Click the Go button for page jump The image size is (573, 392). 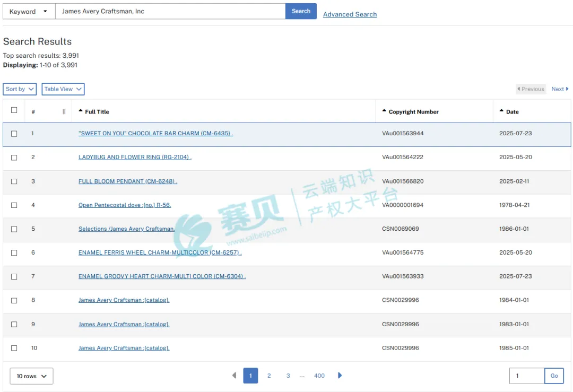pyautogui.click(x=554, y=376)
